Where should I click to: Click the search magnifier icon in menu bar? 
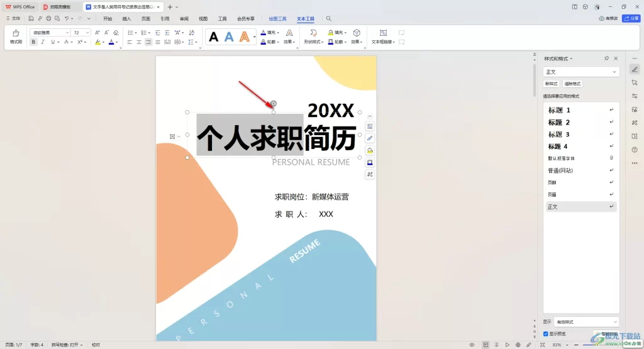point(328,18)
